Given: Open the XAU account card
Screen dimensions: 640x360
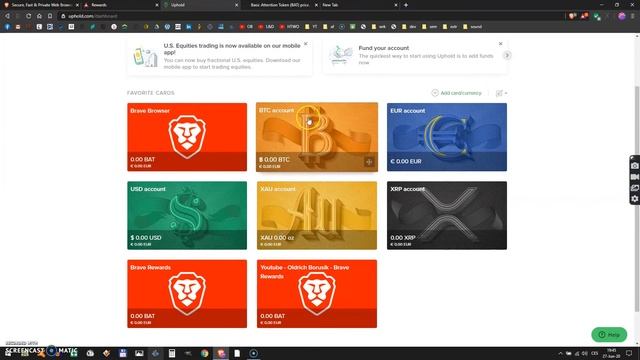Looking at the screenshot, I should (317, 215).
